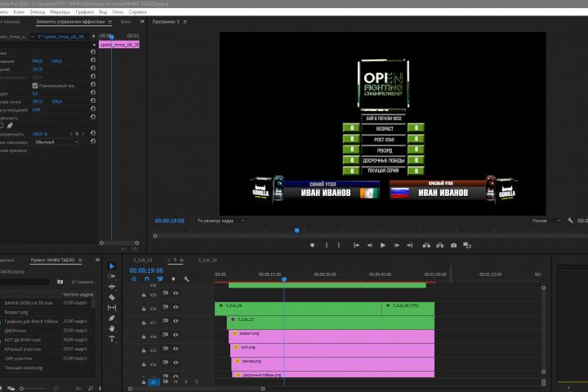
Task: Toggle visibility eye of track V14
Action: [x=176, y=363]
